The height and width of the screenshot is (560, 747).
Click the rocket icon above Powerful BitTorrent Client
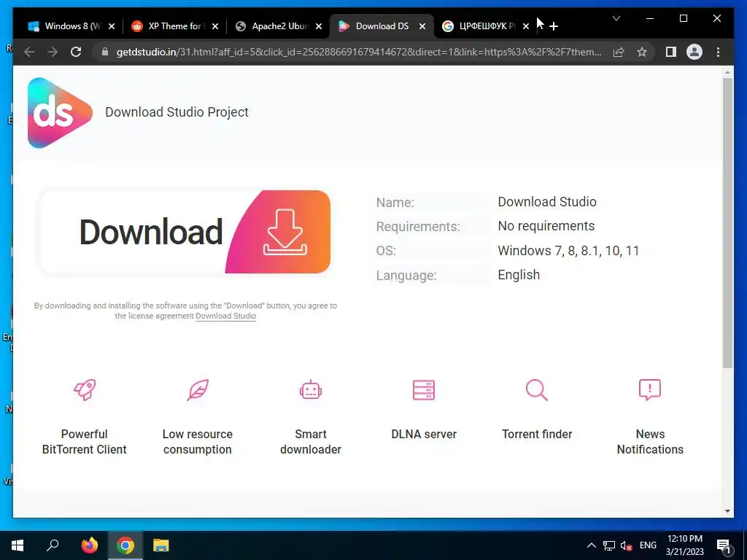85,390
